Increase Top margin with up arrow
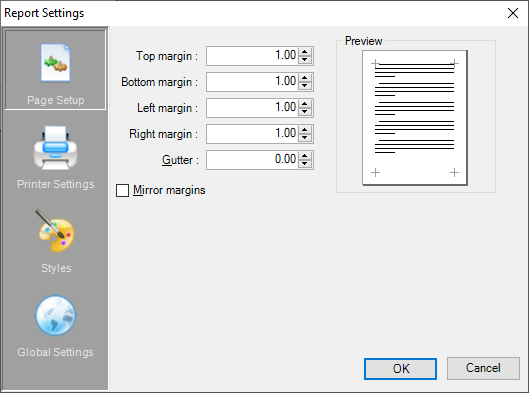The height and width of the screenshot is (393, 529). pos(305,52)
